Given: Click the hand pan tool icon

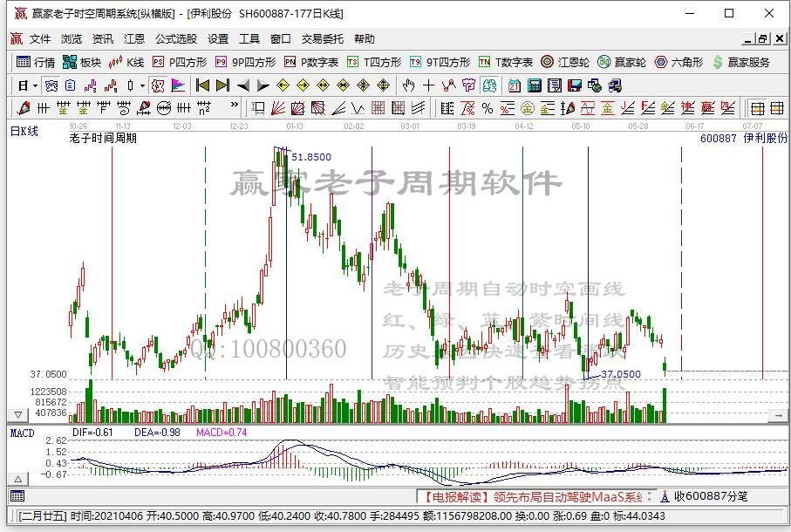Looking at the screenshot, I should [x=408, y=85].
